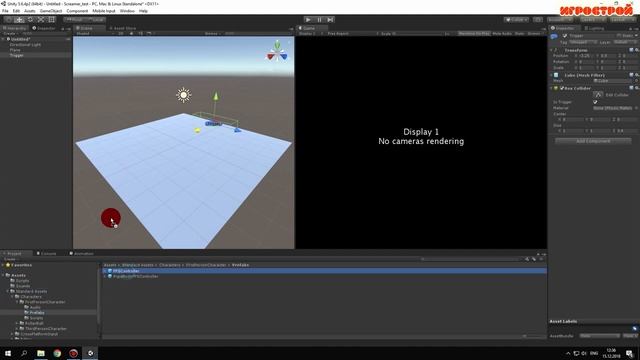Open the Help menu
This screenshot has height=360, width=640.
(143, 11)
